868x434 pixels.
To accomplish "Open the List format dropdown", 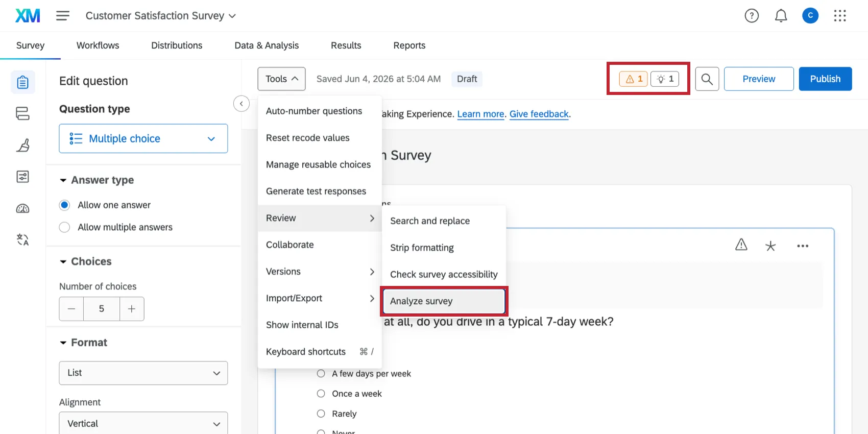I will coord(143,373).
